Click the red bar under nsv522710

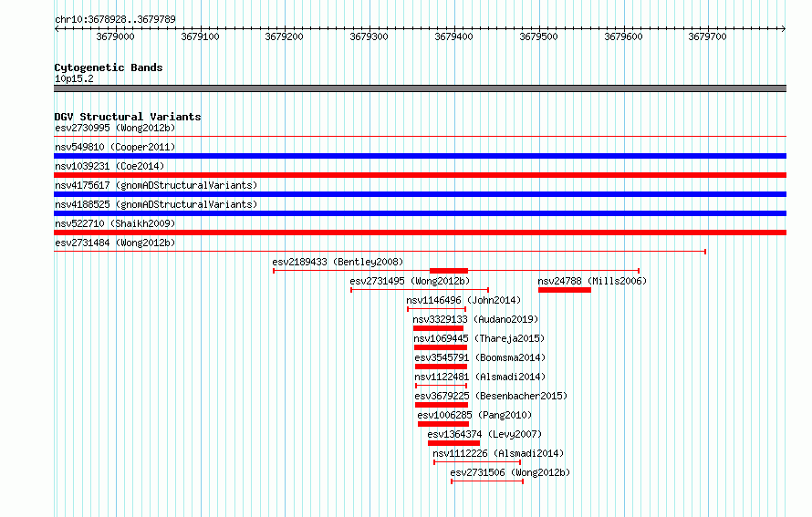coord(420,233)
